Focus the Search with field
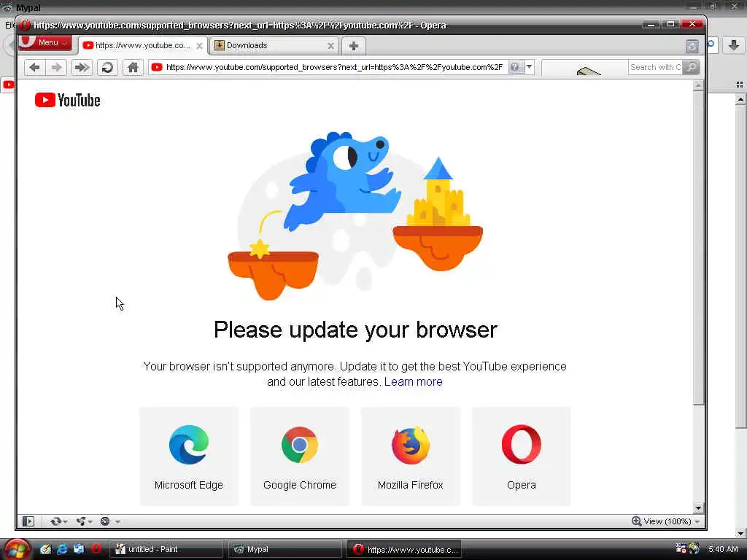 coord(655,67)
